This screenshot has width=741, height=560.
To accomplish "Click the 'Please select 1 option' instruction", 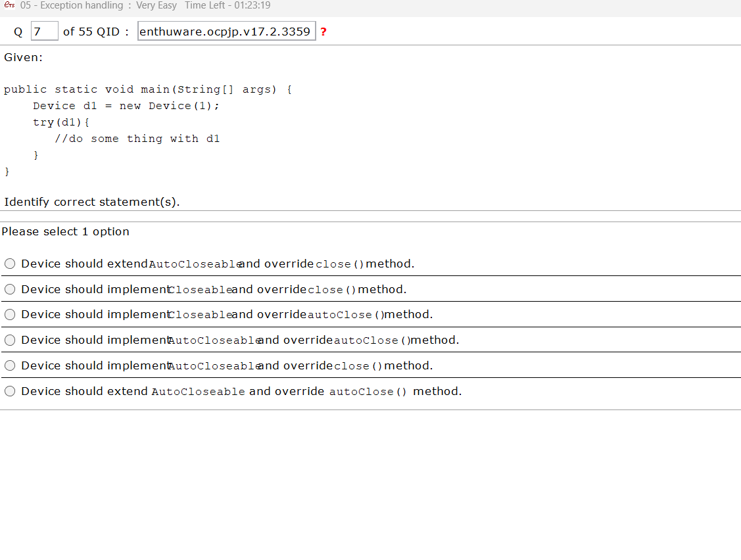I will click(x=66, y=231).
